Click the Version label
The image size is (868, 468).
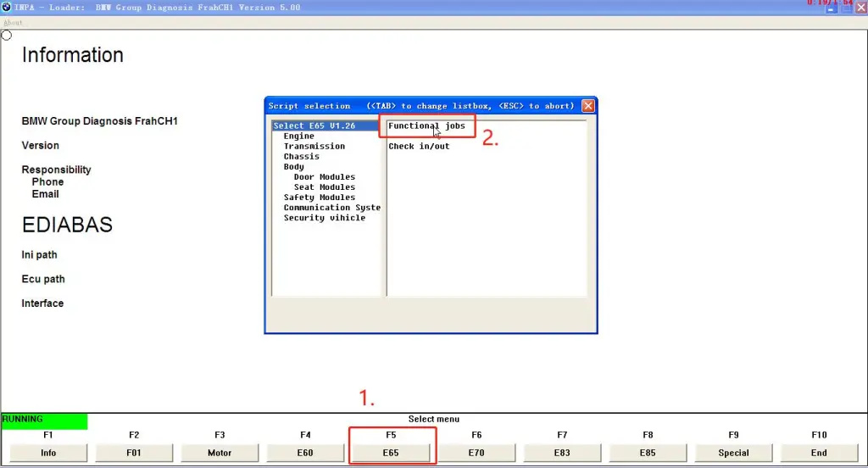pos(41,146)
